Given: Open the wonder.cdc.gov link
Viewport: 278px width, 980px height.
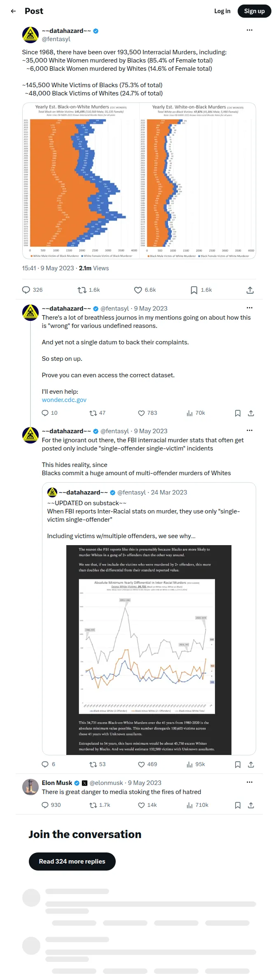Looking at the screenshot, I should pos(64,400).
